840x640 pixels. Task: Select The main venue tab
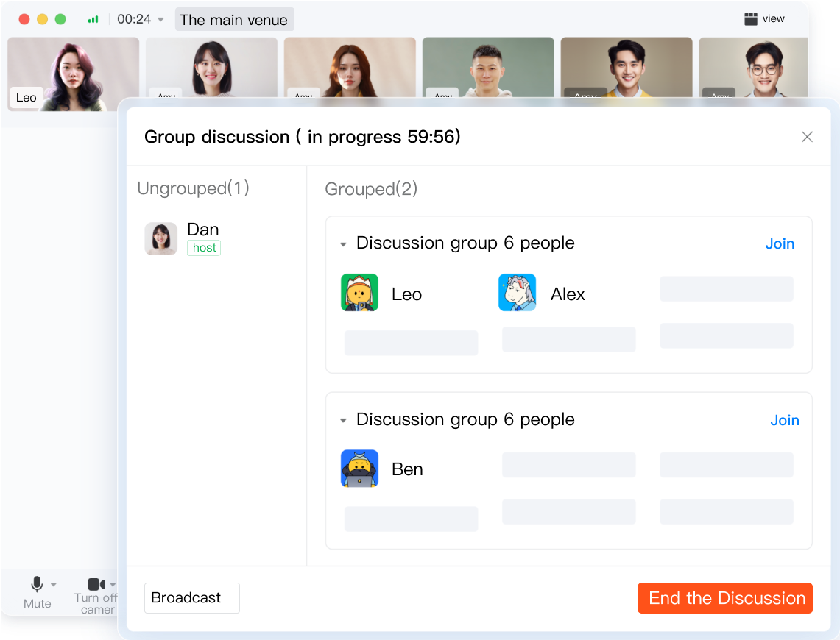coord(233,20)
